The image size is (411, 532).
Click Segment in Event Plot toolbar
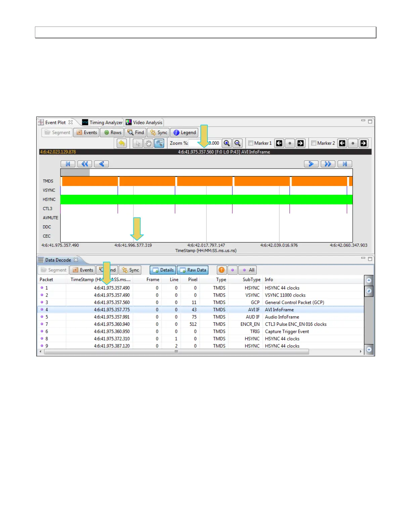point(57,133)
